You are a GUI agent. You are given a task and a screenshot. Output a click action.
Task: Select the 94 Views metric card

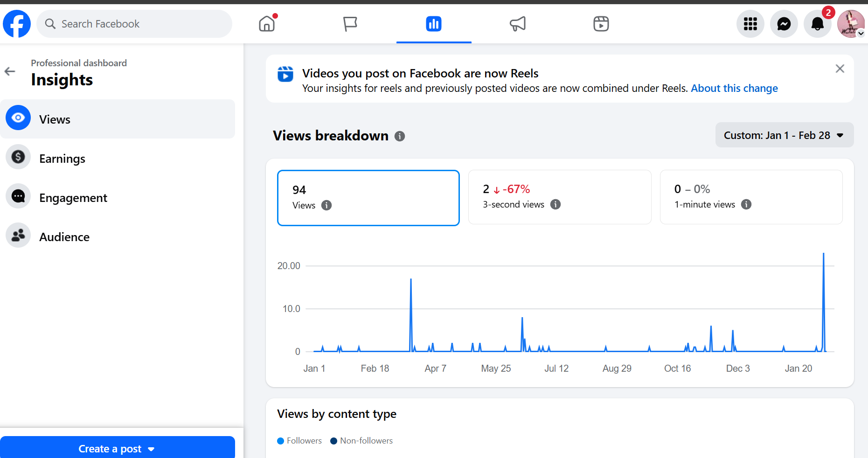pos(368,198)
